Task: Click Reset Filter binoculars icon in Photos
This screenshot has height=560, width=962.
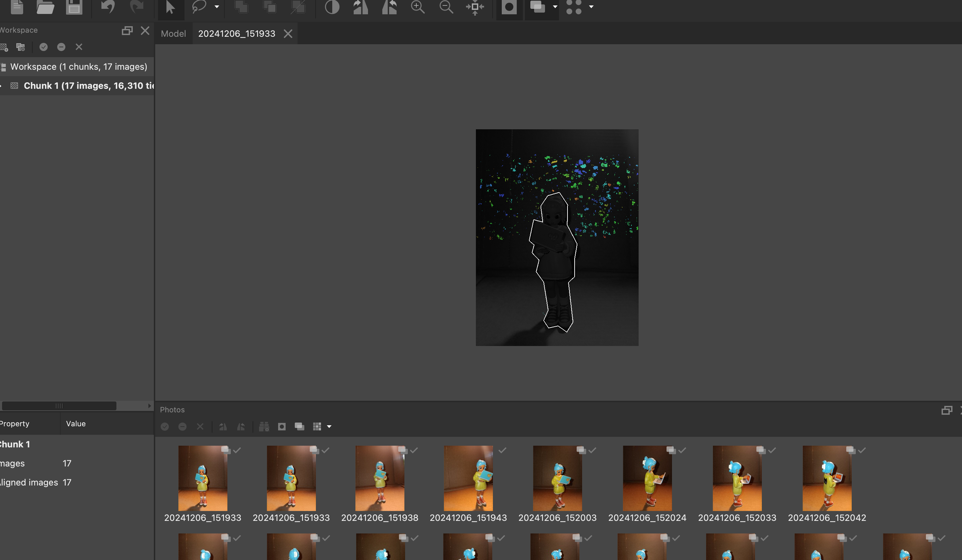Action: (264, 427)
